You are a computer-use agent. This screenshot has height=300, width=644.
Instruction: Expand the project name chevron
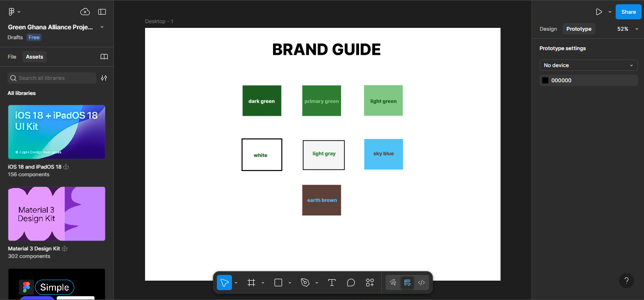pos(102,27)
